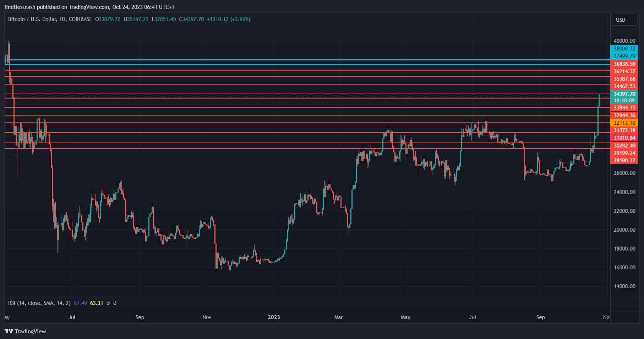Click the Jul label before Sep on time axis
The width and height of the screenshot is (644, 339).
[x=72, y=317]
